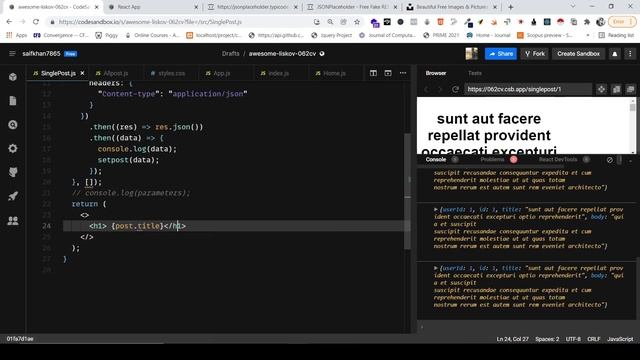The image size is (640, 360).
Task: Open the Drafts breadcrumb link
Action: coord(231,53)
